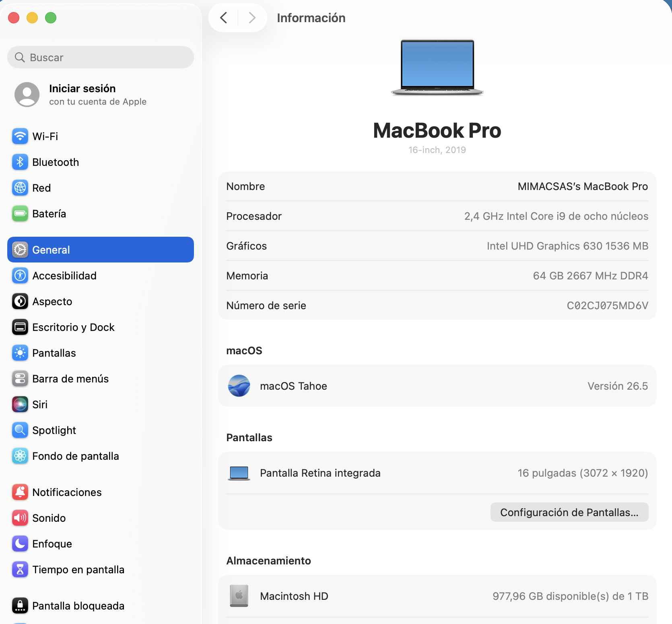This screenshot has width=672, height=624.
Task: Open the Siri icon
Action: [20, 404]
